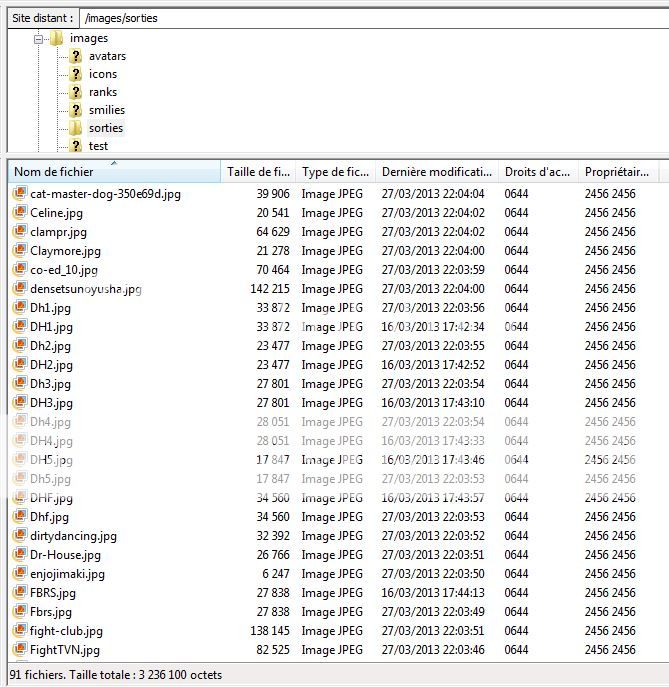The height and width of the screenshot is (687, 669).
Task: Click the open folder icon for sorties
Action: [75, 128]
